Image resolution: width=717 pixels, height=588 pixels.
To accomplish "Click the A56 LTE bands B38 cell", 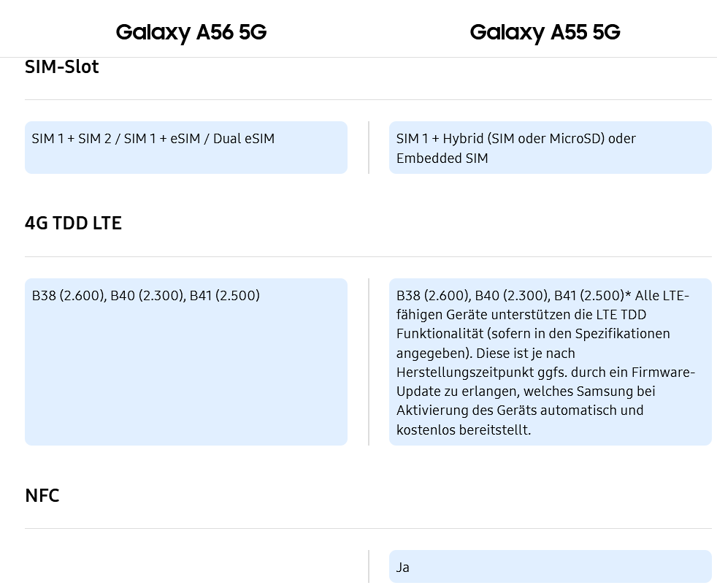I will tap(185, 362).
